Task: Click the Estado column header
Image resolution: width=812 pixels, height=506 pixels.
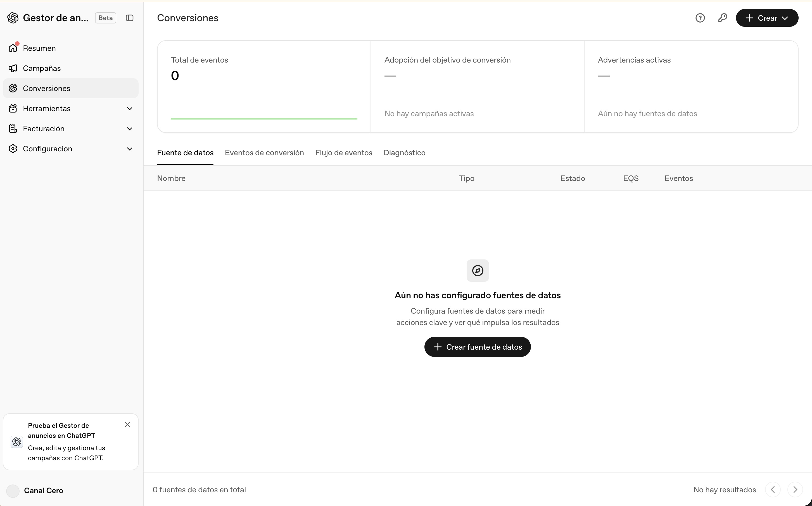Action: [x=573, y=178]
